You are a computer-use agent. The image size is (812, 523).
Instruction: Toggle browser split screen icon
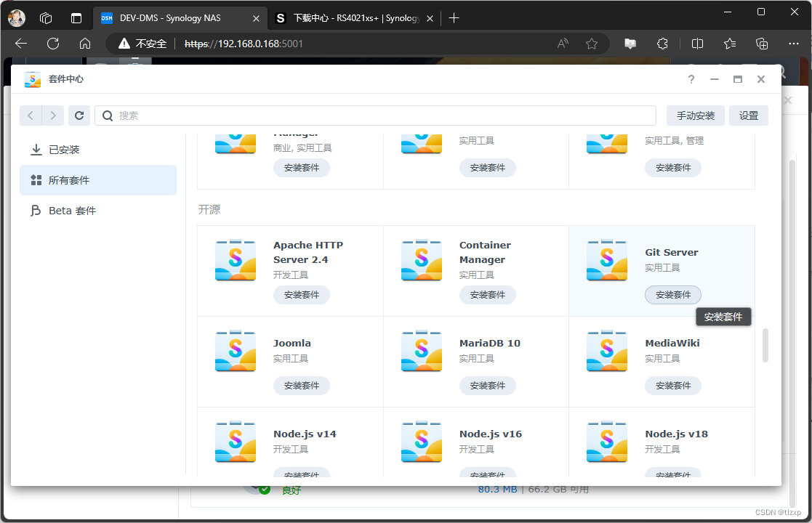(698, 44)
